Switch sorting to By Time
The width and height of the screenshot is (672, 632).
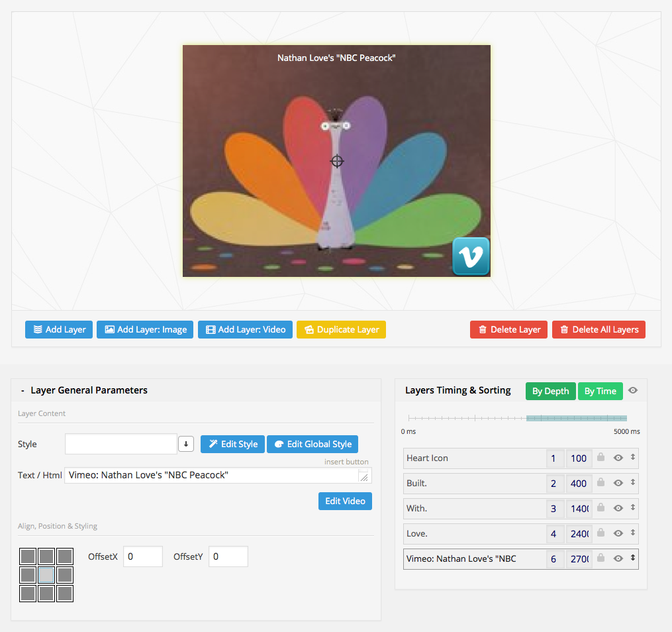point(600,391)
